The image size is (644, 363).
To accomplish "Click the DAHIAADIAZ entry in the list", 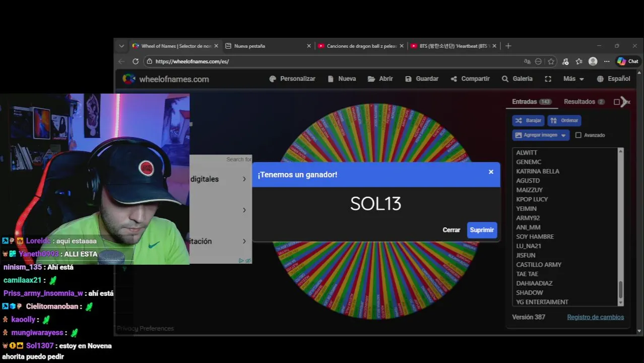I will point(534,283).
